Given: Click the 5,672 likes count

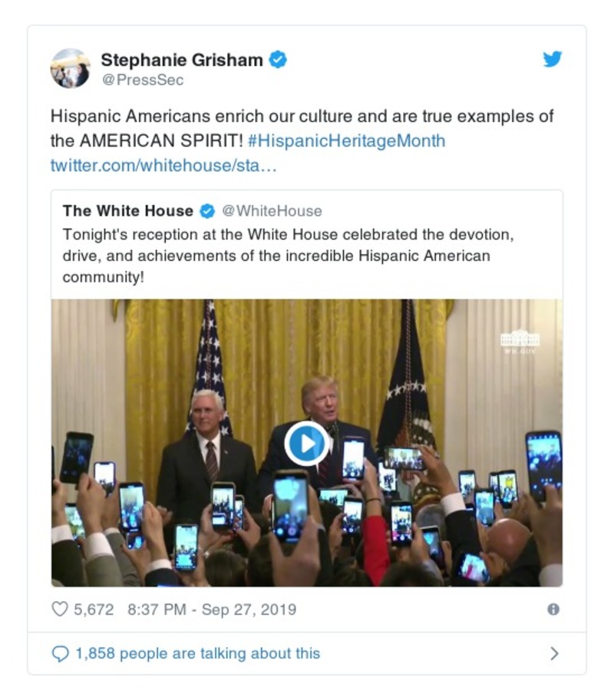Looking at the screenshot, I should pos(94,609).
